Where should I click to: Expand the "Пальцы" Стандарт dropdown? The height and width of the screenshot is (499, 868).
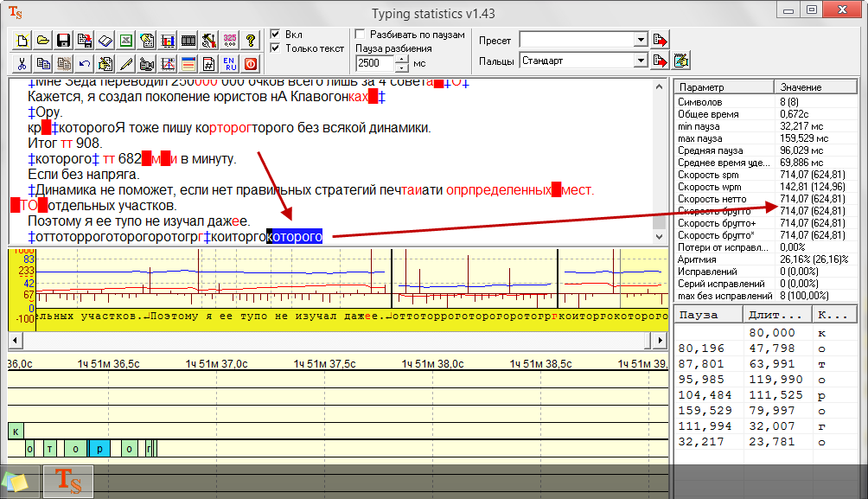(640, 61)
